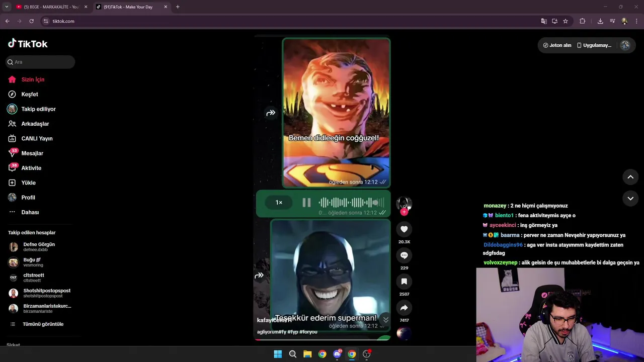The width and height of the screenshot is (644, 362).
Task: Open Shotshitpostopspost account
Action: [x=46, y=293]
